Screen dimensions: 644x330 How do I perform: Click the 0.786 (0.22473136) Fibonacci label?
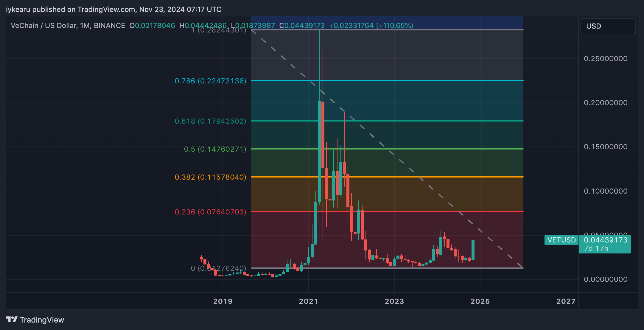210,81
